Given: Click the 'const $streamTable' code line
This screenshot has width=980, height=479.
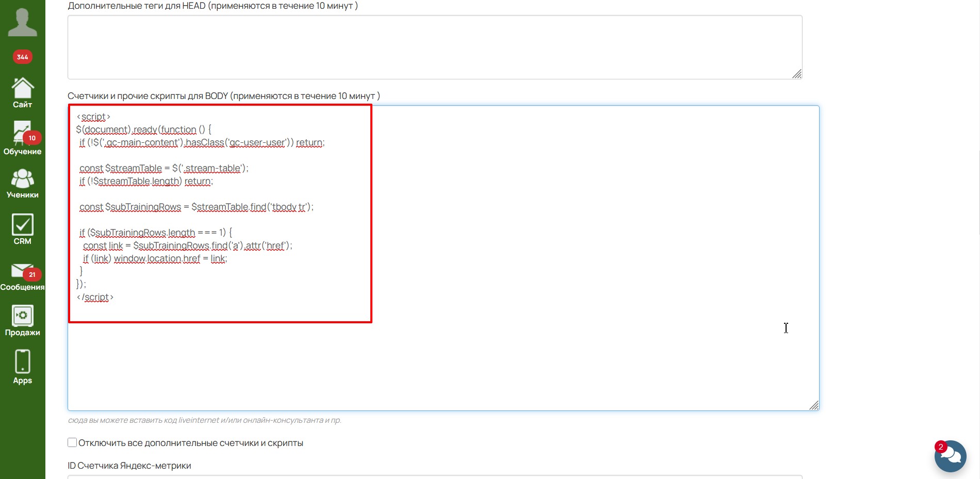Looking at the screenshot, I should click(164, 168).
